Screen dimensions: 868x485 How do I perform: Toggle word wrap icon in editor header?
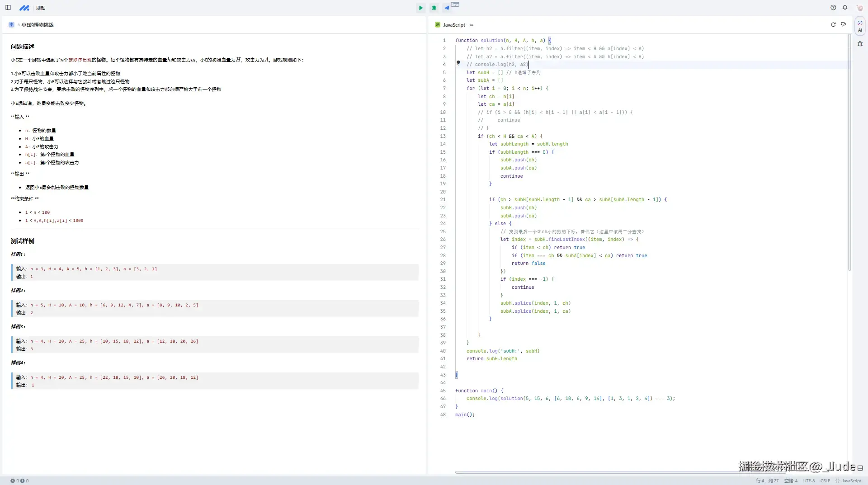[843, 25]
